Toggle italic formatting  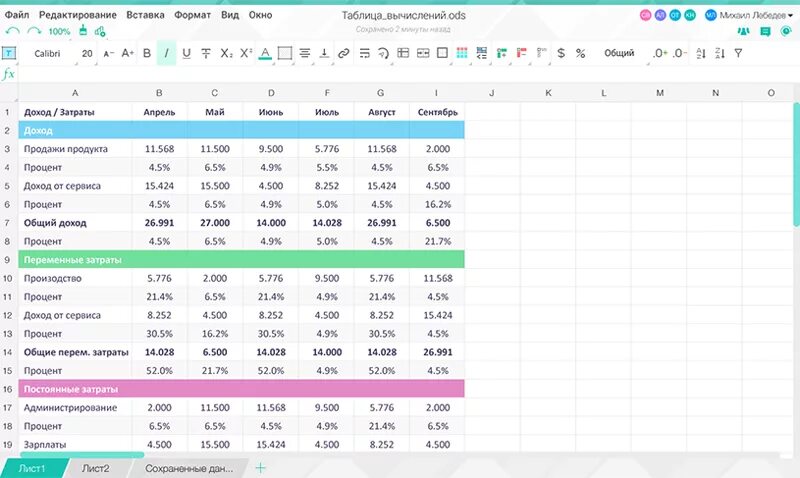tap(166, 53)
